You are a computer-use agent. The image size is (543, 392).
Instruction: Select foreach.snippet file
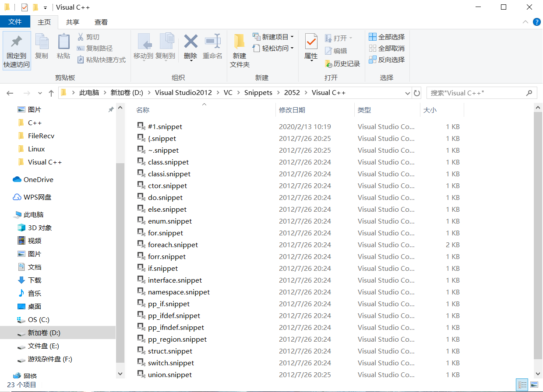coord(173,245)
